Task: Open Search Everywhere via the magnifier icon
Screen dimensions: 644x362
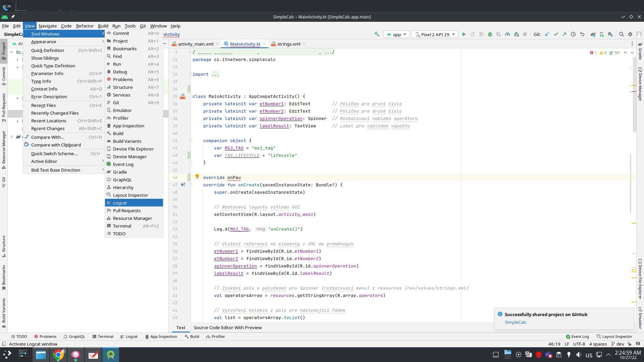Action: coord(622,34)
